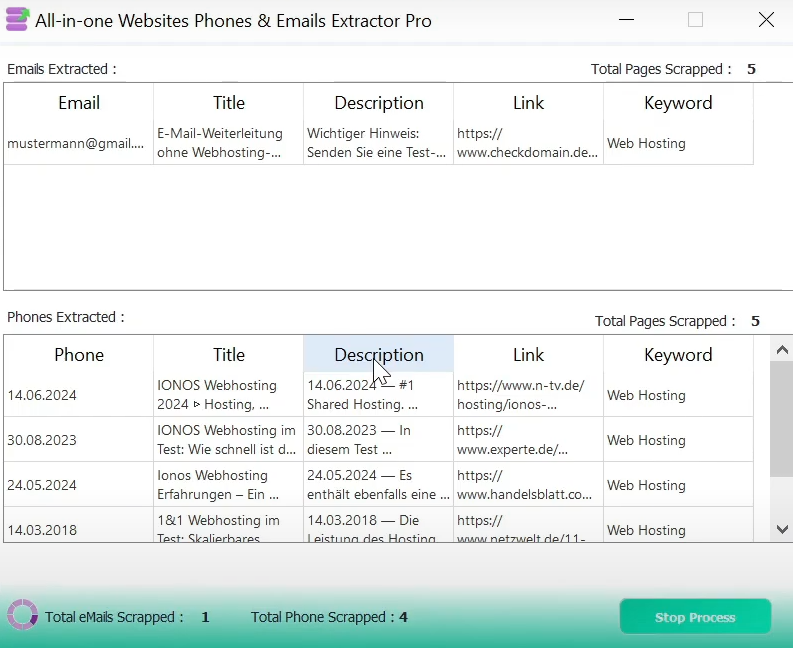Sort phones table by Phone column header
793x648 pixels.
[79, 355]
